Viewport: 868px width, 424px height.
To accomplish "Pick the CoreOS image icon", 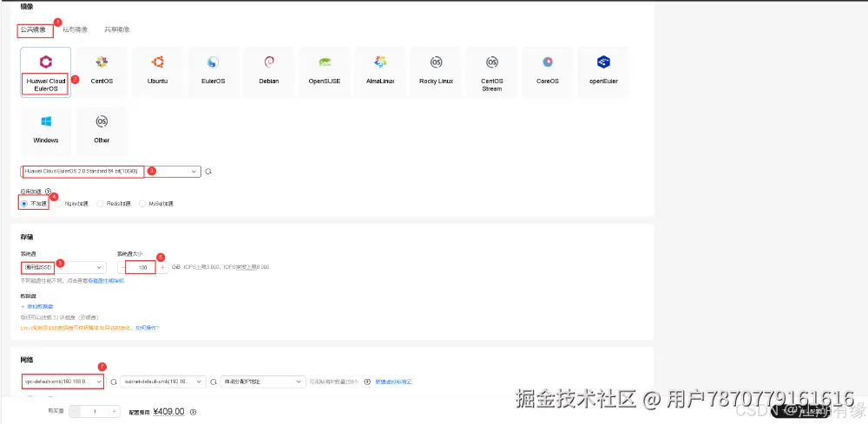I will click(548, 62).
